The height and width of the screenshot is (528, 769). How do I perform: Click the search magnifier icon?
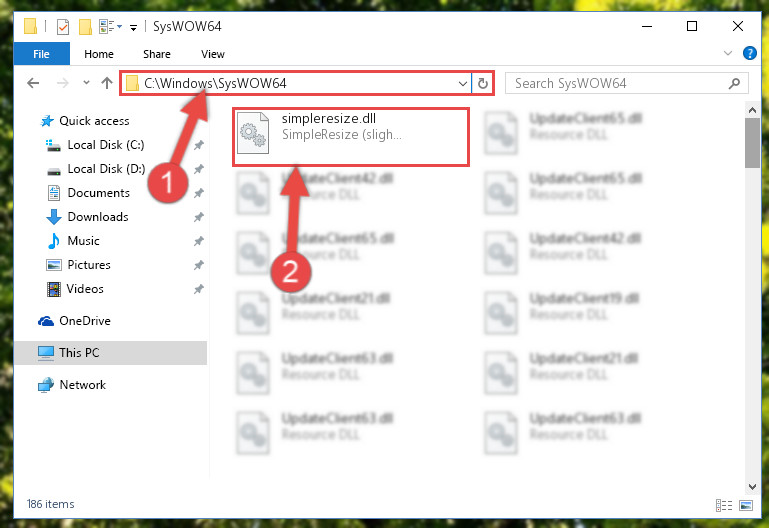(x=735, y=84)
